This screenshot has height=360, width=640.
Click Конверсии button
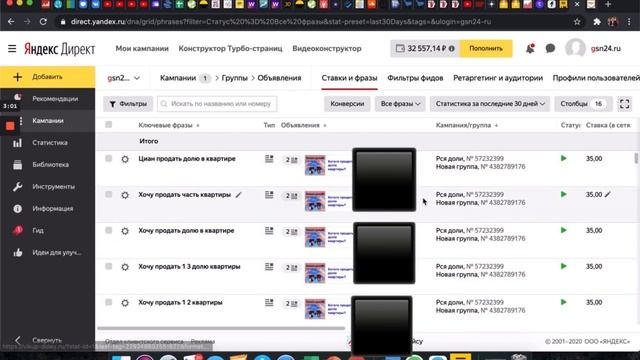[x=347, y=104]
